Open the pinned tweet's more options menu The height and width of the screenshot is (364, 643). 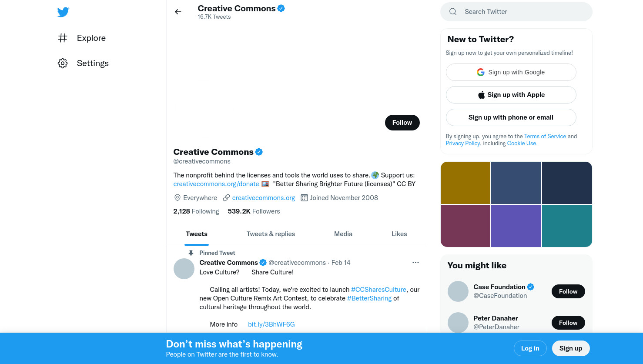[415, 262]
